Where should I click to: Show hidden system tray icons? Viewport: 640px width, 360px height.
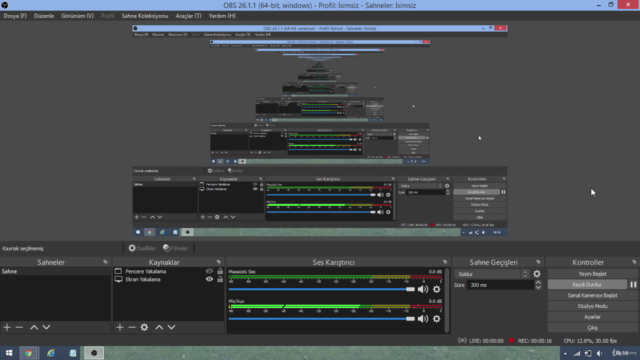(565, 353)
